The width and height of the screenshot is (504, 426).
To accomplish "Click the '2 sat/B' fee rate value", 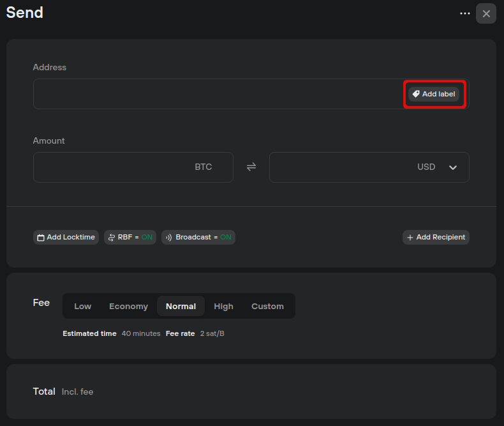I will (212, 333).
